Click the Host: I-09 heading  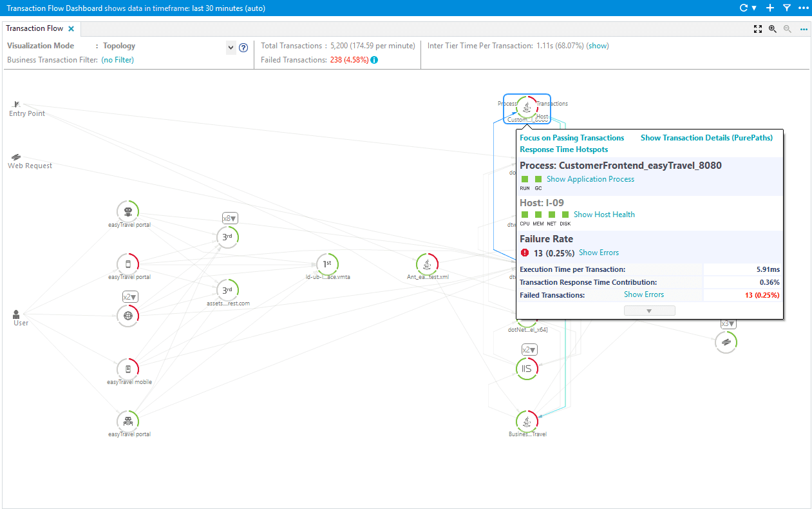point(542,203)
